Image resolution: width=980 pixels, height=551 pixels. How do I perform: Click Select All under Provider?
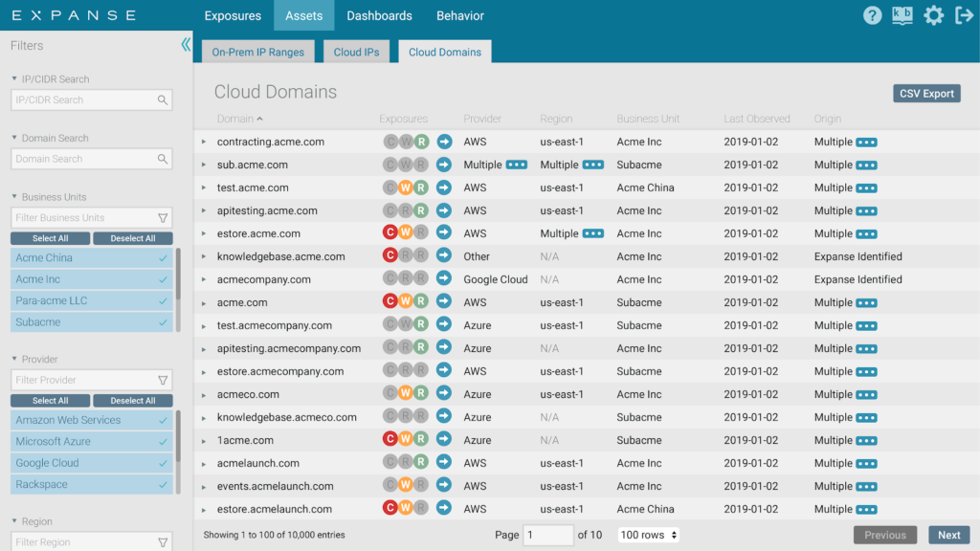pyautogui.click(x=50, y=401)
